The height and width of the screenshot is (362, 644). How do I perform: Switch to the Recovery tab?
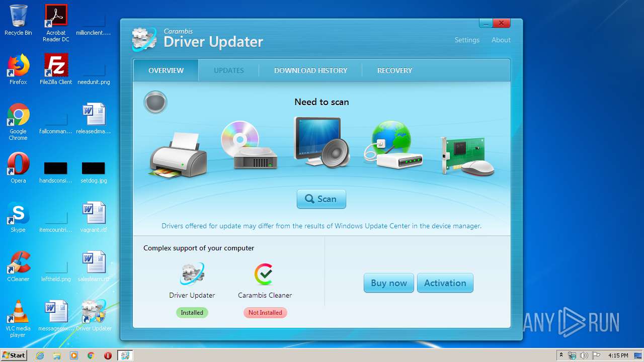(x=394, y=70)
